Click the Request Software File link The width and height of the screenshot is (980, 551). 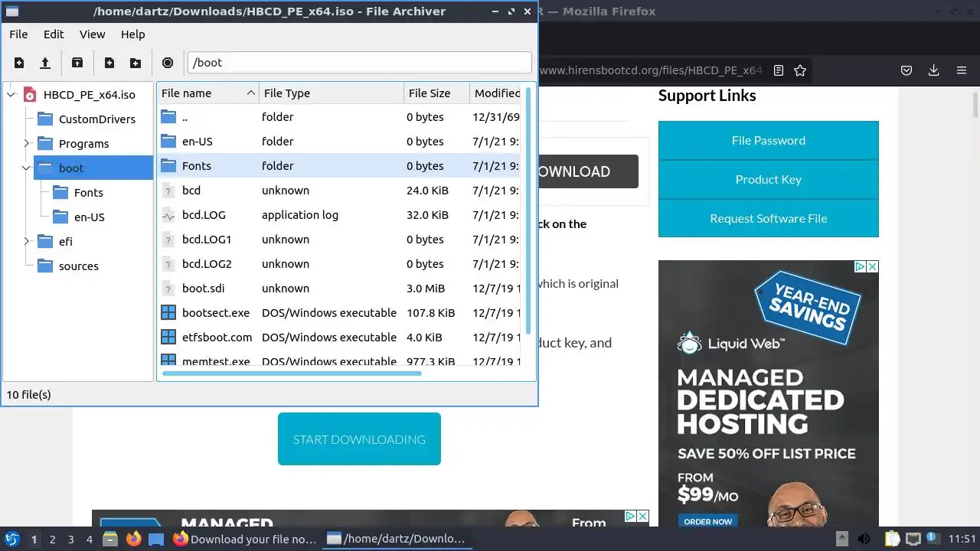coord(769,218)
